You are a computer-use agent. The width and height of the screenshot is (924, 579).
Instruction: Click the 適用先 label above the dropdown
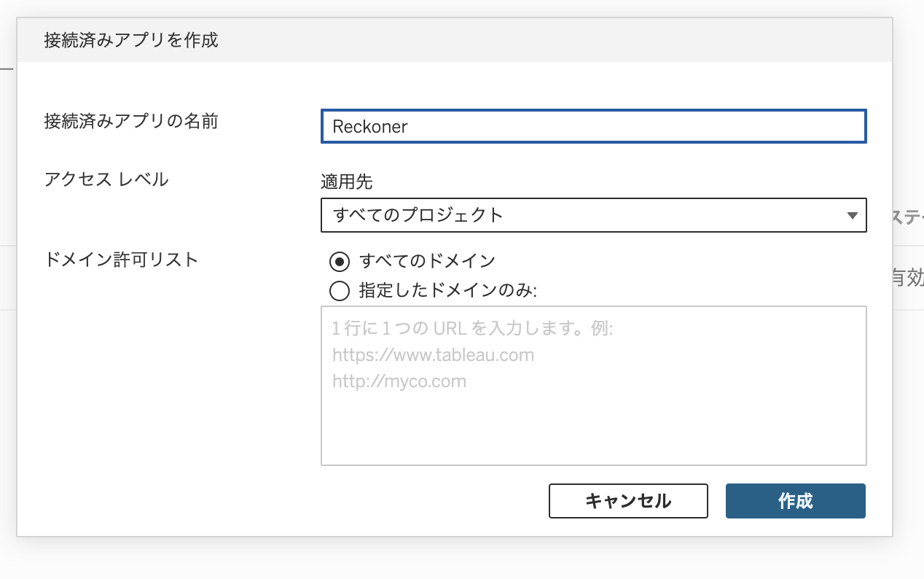coord(347,182)
